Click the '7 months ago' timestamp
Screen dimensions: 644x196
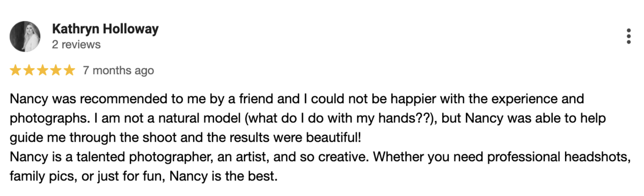pos(119,70)
